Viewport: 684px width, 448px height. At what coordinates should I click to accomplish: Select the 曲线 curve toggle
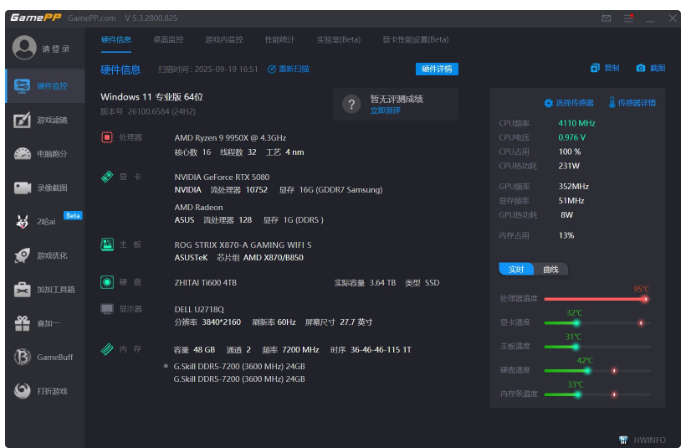point(551,269)
